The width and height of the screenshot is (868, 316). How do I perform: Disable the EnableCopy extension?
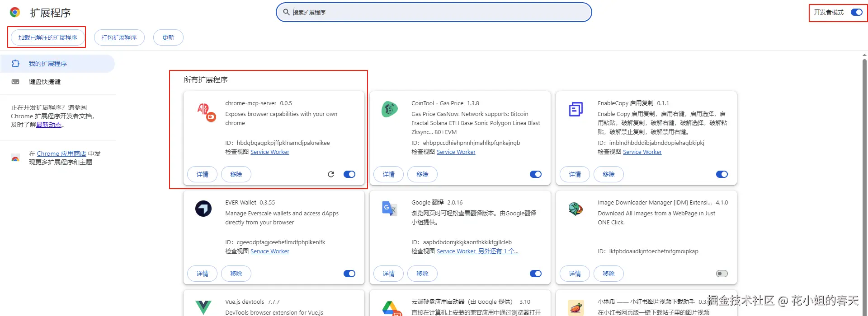tap(722, 174)
